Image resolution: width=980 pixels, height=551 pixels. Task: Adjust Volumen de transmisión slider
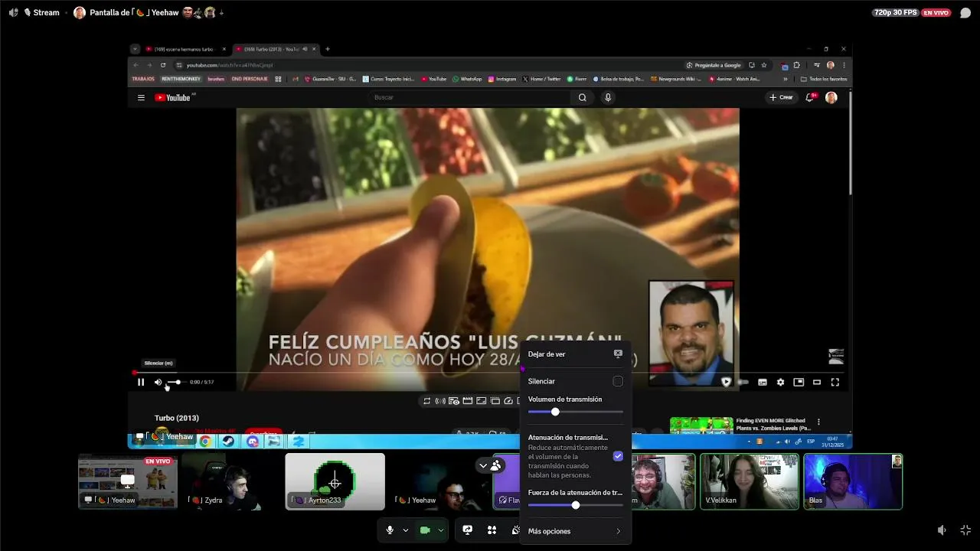coord(575,412)
